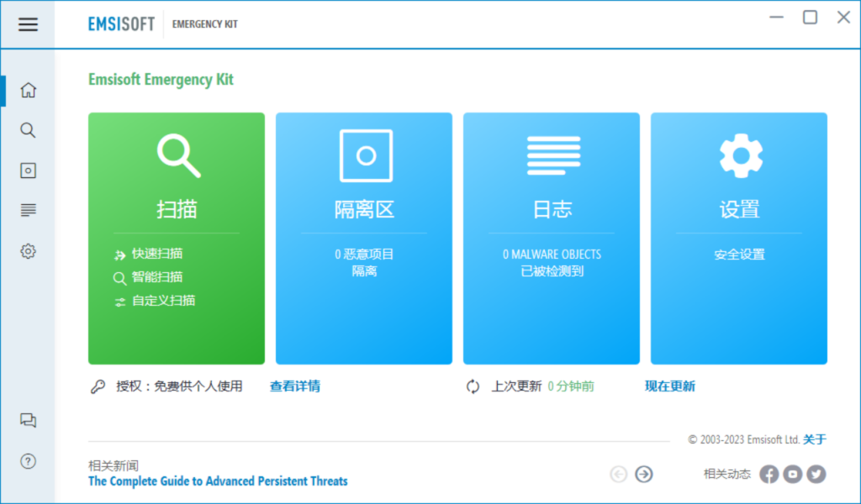The height and width of the screenshot is (504, 861).
Task: Open Advanced Persistent Threats news article
Action: coord(218,481)
